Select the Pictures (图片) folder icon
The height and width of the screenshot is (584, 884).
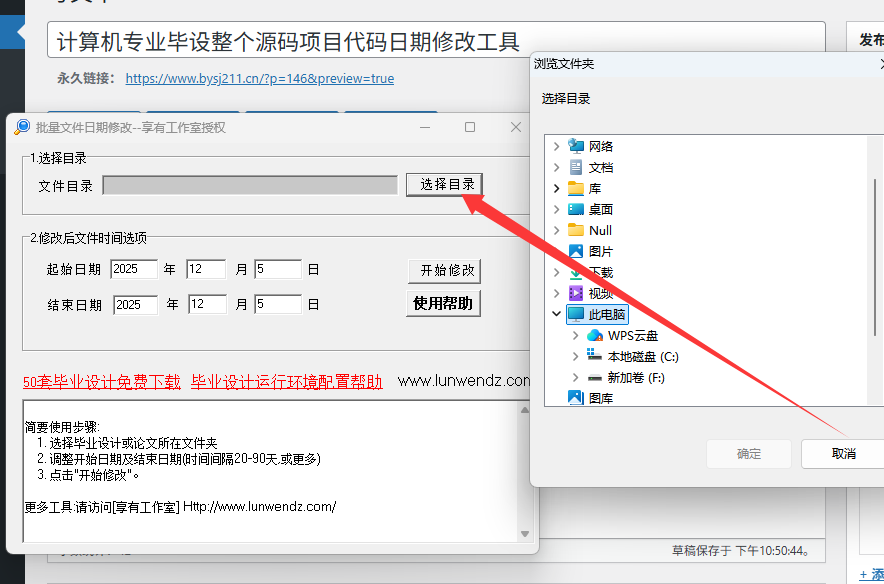coord(576,251)
